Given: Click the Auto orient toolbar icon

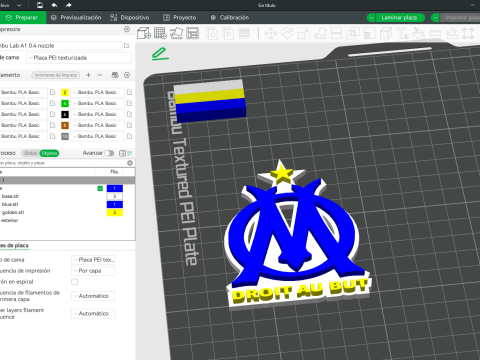Looking at the screenshot, I should 176,33.
